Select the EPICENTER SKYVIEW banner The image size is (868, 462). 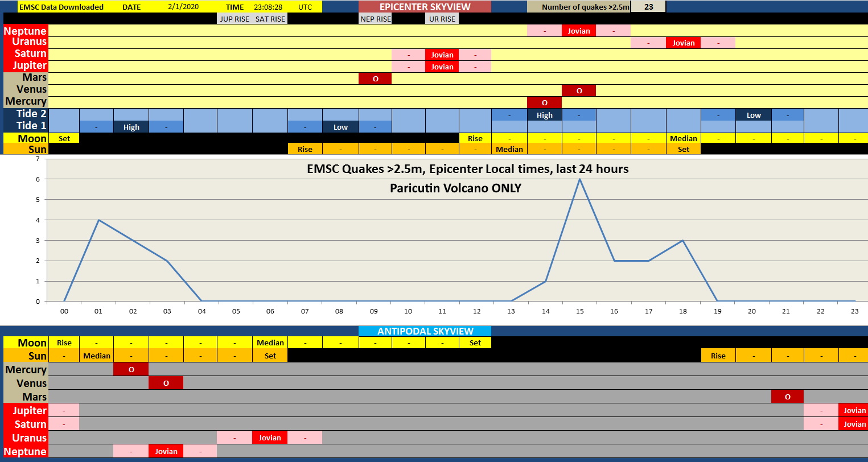pos(425,7)
